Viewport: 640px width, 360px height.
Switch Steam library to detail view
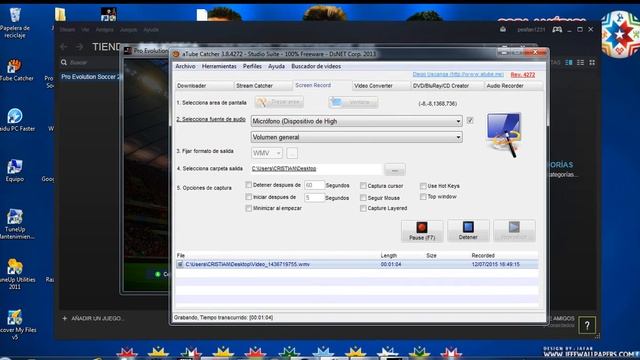(569, 62)
